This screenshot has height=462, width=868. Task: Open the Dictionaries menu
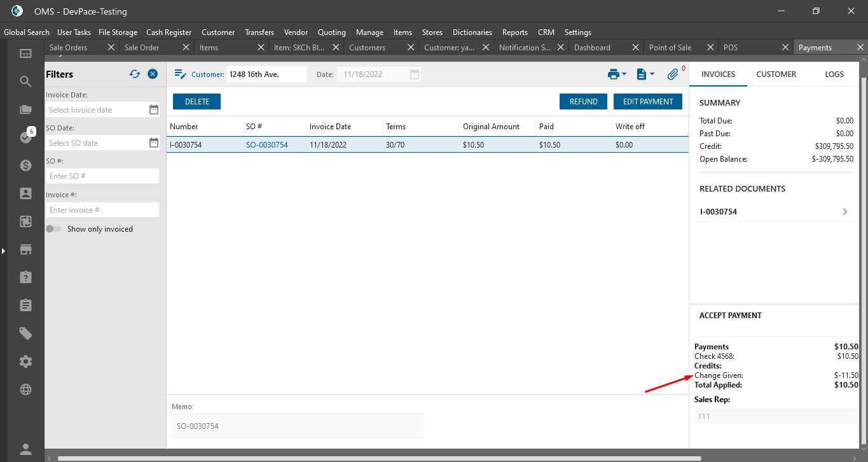tap(472, 32)
